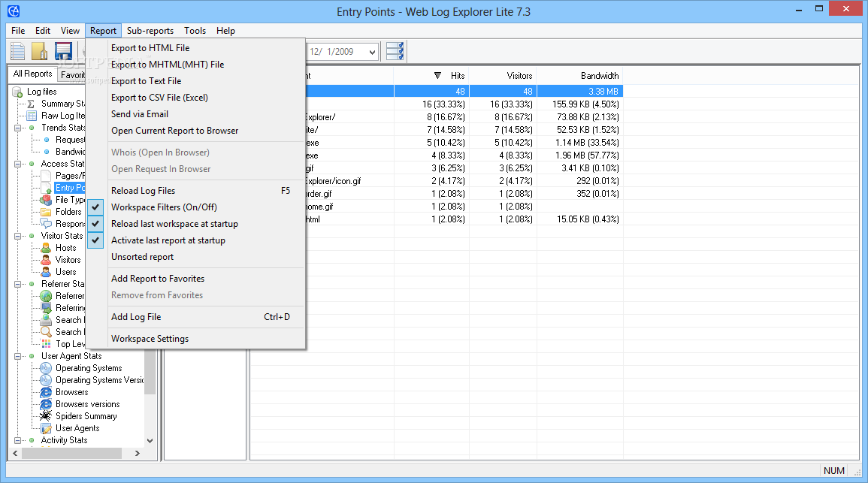Click tree vertical scrollbar down arrow
Image resolution: width=868 pixels, height=483 pixels.
[150, 441]
